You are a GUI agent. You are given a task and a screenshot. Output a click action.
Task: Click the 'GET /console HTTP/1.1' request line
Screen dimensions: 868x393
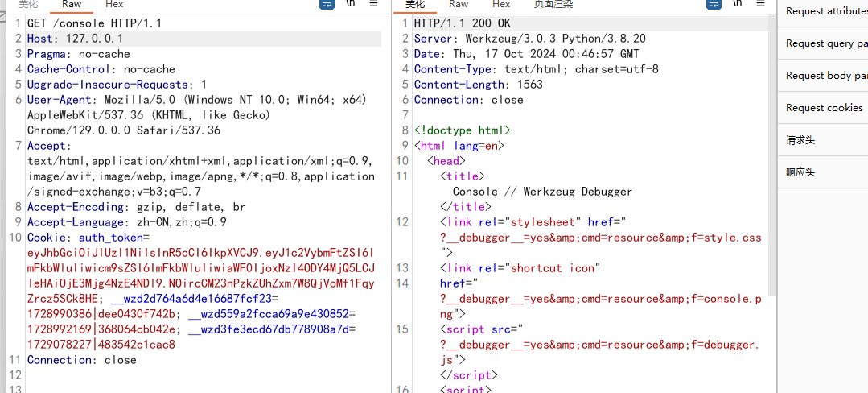[94, 23]
